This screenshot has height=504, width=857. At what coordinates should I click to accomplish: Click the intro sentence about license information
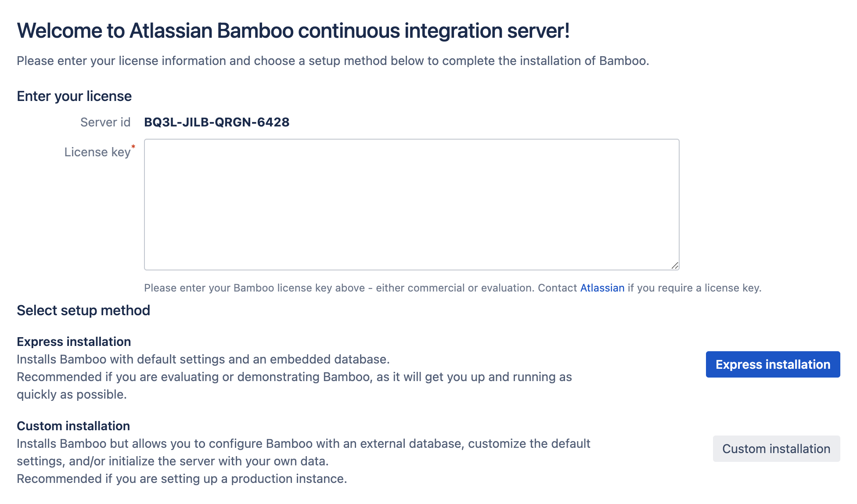tap(333, 61)
